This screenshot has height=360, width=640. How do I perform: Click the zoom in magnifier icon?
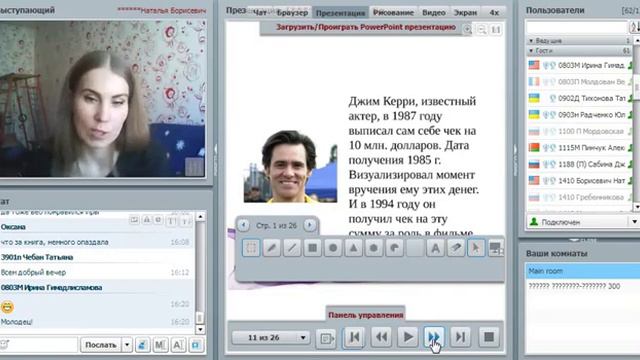click(467, 29)
